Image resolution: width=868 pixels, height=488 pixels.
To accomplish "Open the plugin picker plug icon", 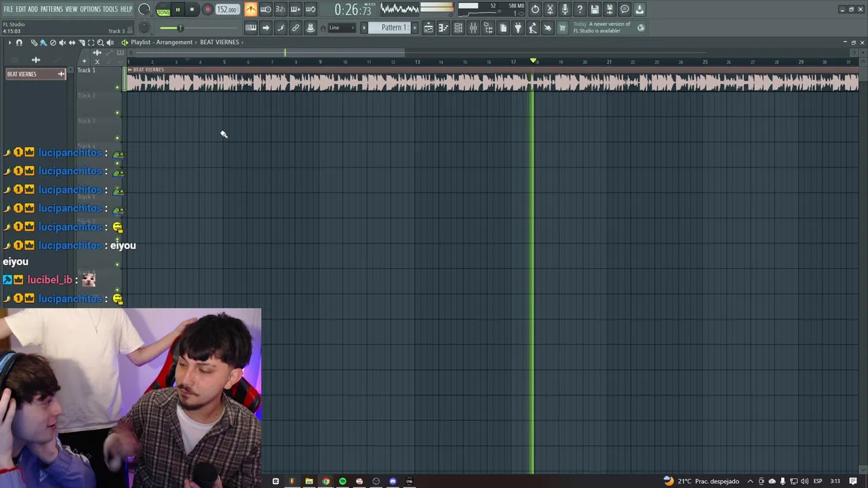I will point(518,28).
